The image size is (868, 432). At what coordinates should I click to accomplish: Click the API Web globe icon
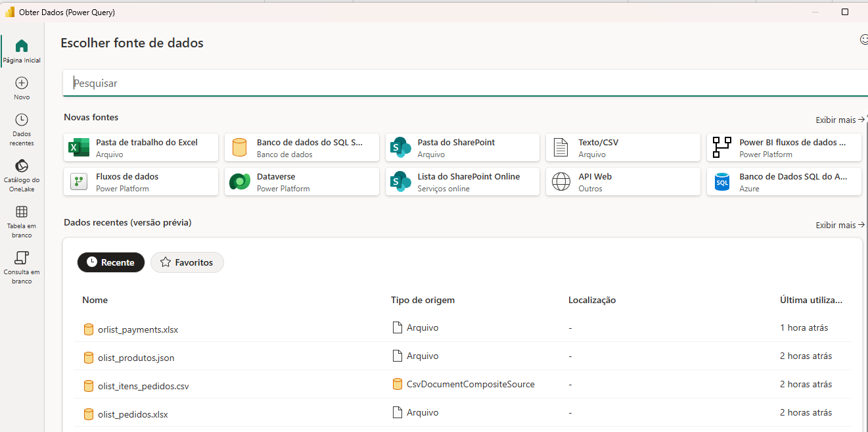tap(561, 182)
